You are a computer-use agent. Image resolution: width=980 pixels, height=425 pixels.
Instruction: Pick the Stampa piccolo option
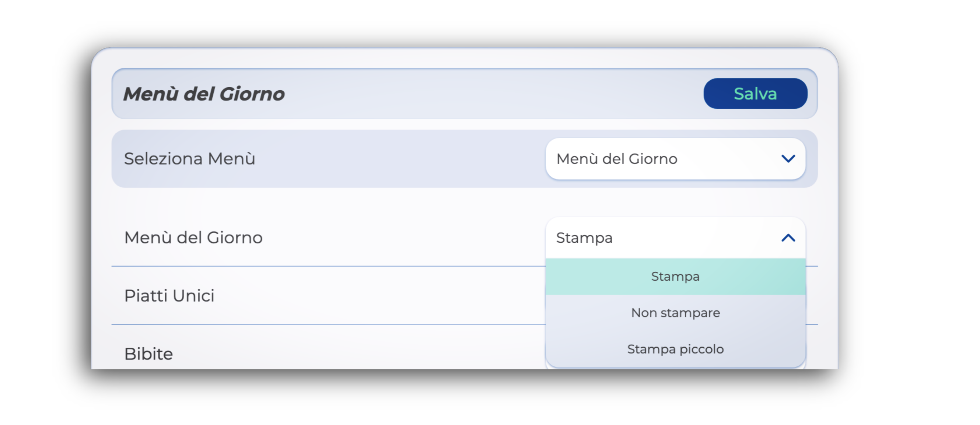point(675,349)
